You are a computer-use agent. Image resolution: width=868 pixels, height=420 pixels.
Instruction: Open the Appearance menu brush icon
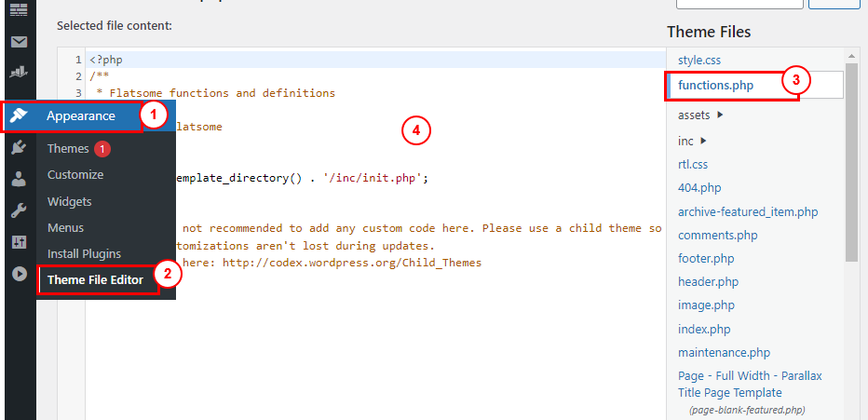point(20,116)
